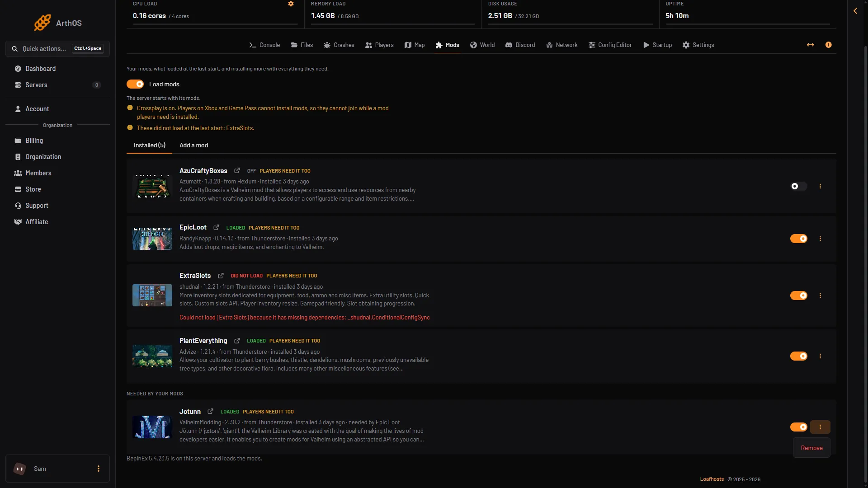Toggle the Load mods switch
This screenshot has height=488, width=868.
tap(135, 84)
